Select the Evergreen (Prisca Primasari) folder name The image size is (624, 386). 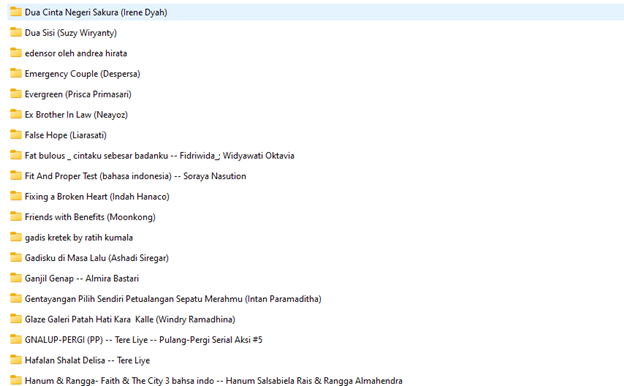[78, 94]
